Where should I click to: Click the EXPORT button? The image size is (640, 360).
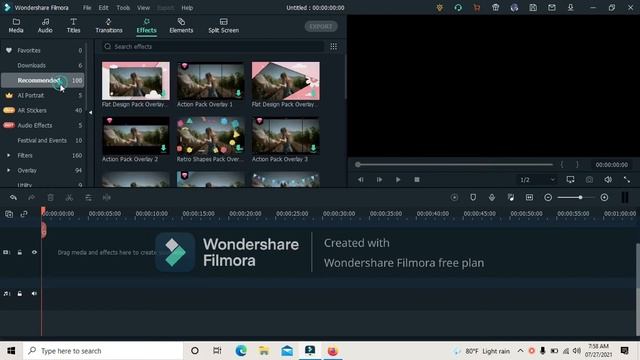pyautogui.click(x=321, y=27)
